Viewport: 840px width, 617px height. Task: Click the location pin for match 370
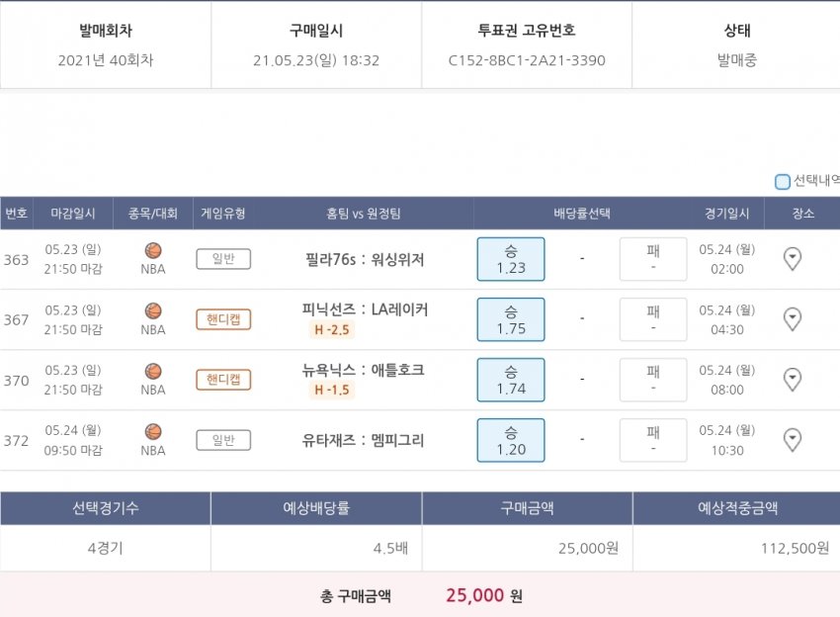792,380
